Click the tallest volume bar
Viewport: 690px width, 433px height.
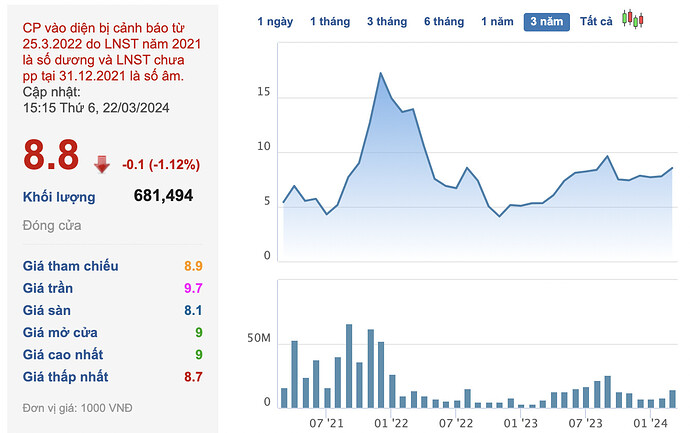point(349,366)
